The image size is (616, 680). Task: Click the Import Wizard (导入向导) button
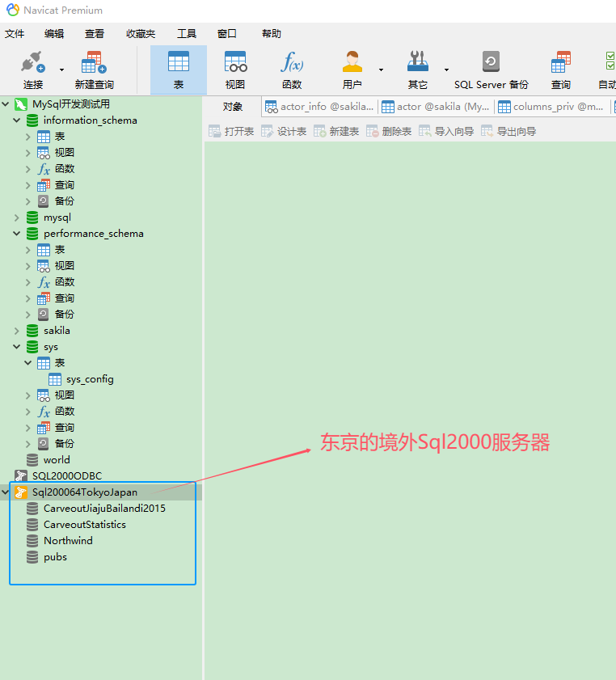pyautogui.click(x=446, y=132)
